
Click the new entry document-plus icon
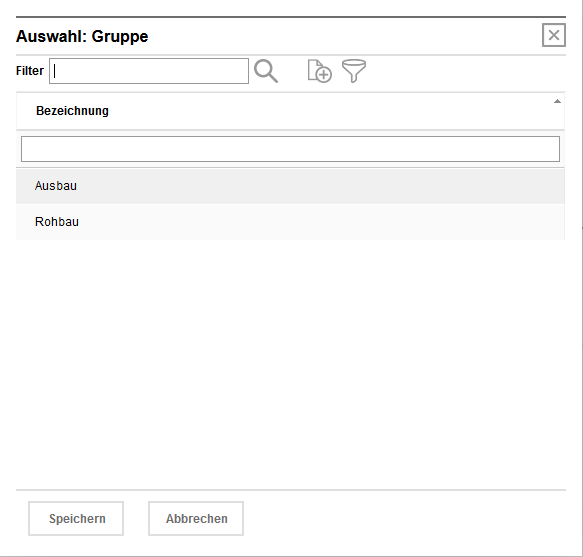[319, 71]
